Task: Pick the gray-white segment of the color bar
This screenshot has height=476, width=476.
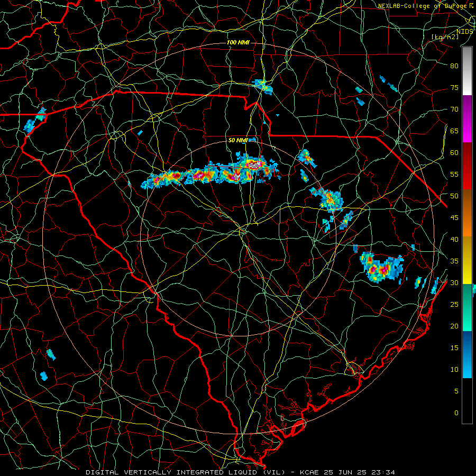Action: [x=467, y=71]
